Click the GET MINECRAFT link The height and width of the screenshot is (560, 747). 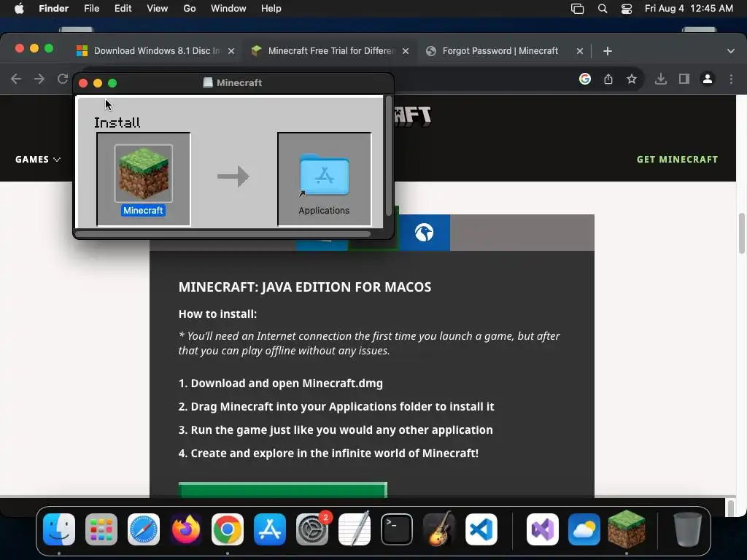pyautogui.click(x=677, y=160)
